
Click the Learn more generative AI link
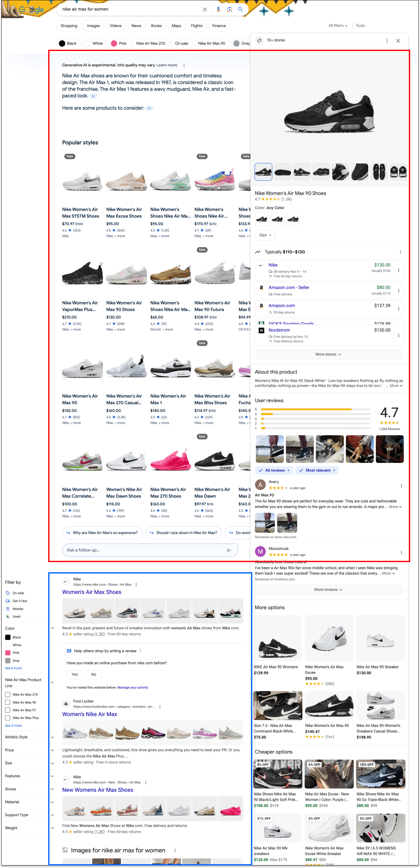pyautogui.click(x=167, y=65)
